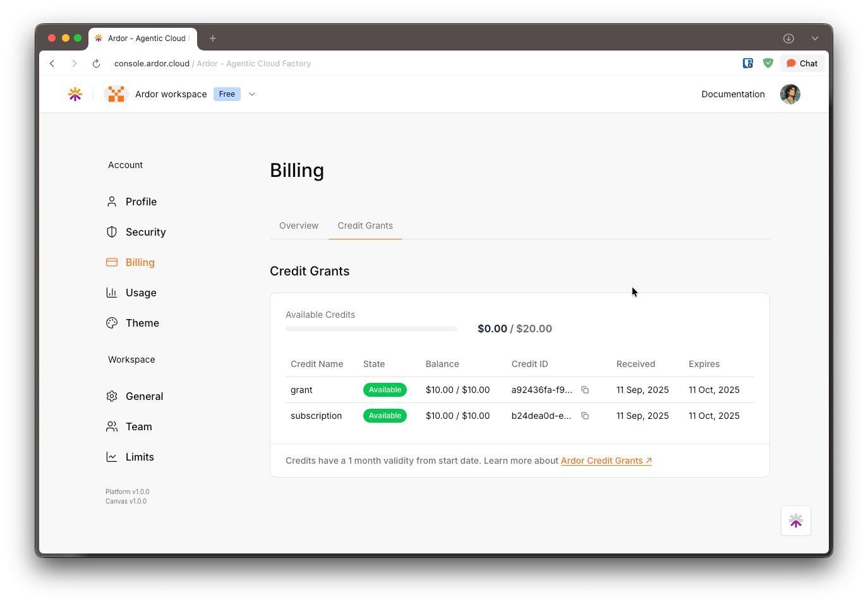
Task: Click the Theme palette icon
Action: pos(112,322)
